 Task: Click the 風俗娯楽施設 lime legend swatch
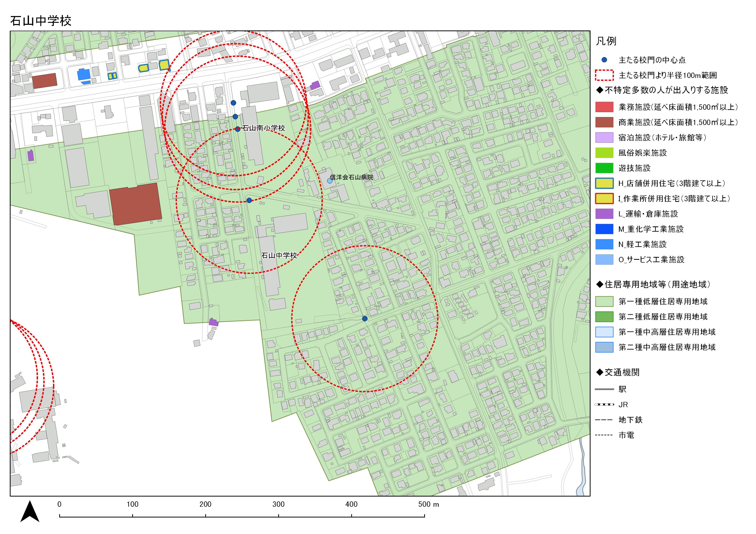[604, 153]
